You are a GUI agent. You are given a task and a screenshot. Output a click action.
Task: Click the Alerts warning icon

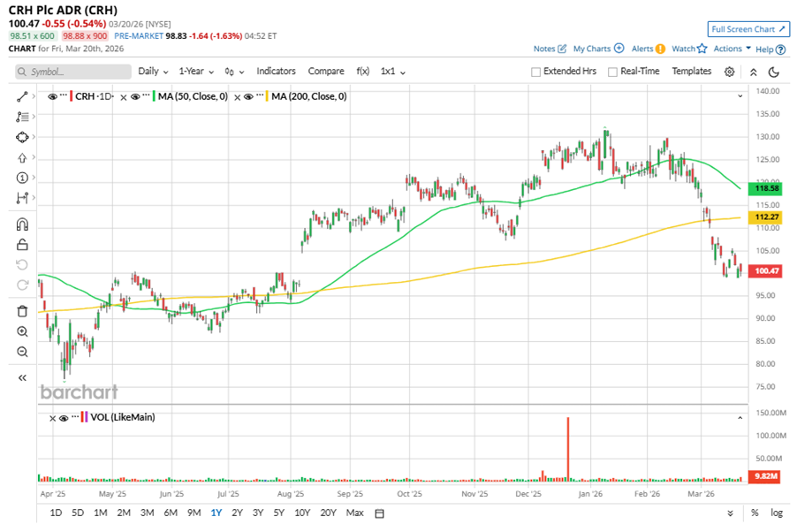[660, 49]
